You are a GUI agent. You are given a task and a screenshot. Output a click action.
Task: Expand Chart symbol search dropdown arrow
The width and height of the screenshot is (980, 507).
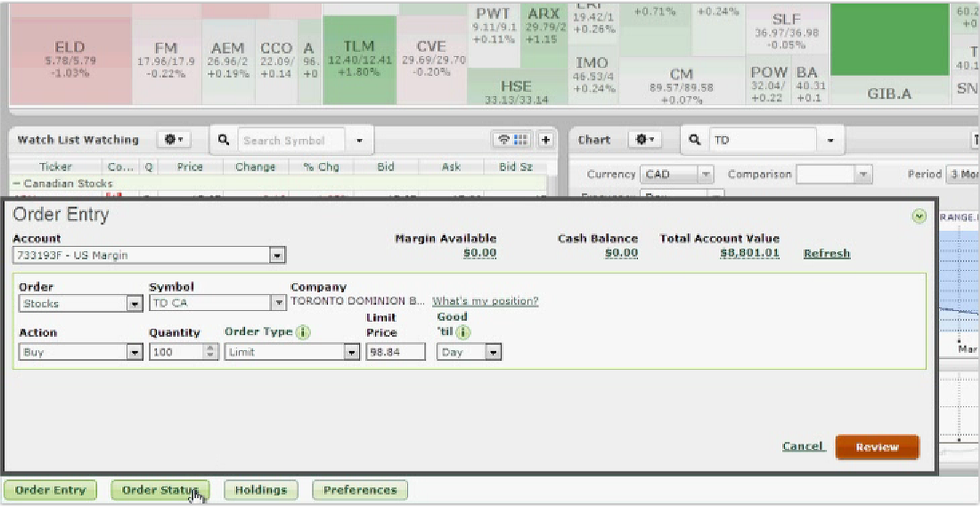(830, 141)
